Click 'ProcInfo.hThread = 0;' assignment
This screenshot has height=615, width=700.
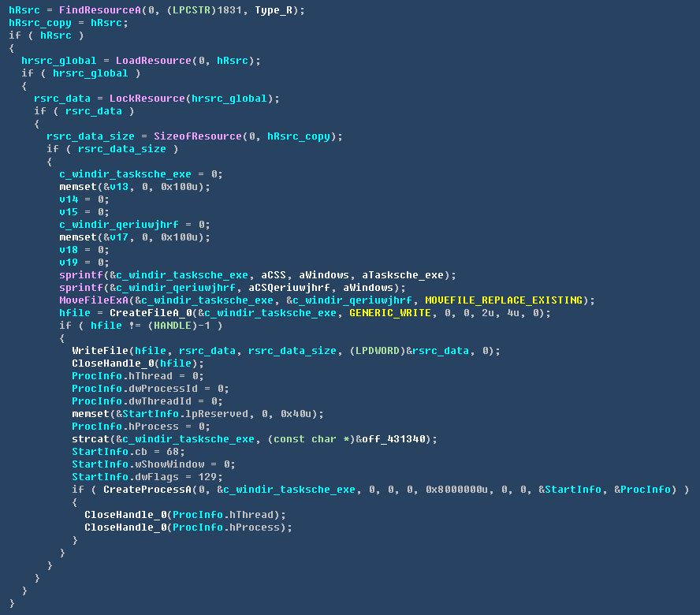[x=138, y=375]
